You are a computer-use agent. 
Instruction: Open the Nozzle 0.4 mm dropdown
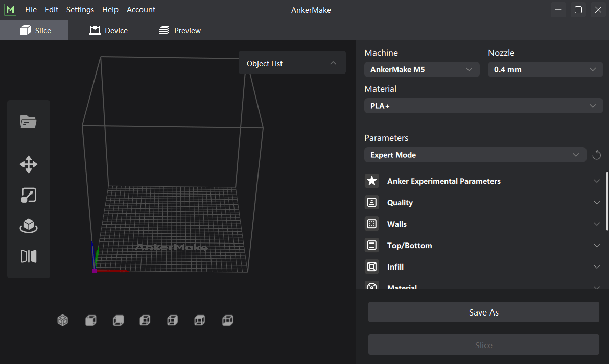point(545,69)
